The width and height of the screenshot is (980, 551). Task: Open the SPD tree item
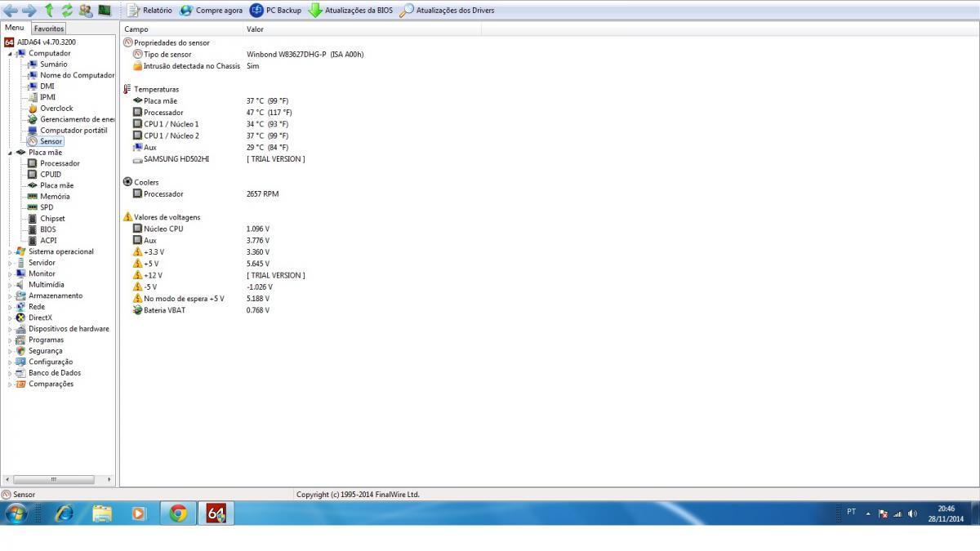coord(47,207)
